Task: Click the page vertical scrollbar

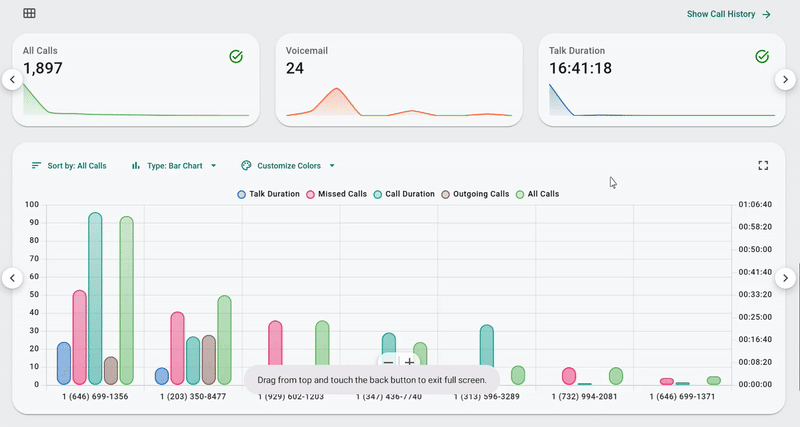Action: 798,326
